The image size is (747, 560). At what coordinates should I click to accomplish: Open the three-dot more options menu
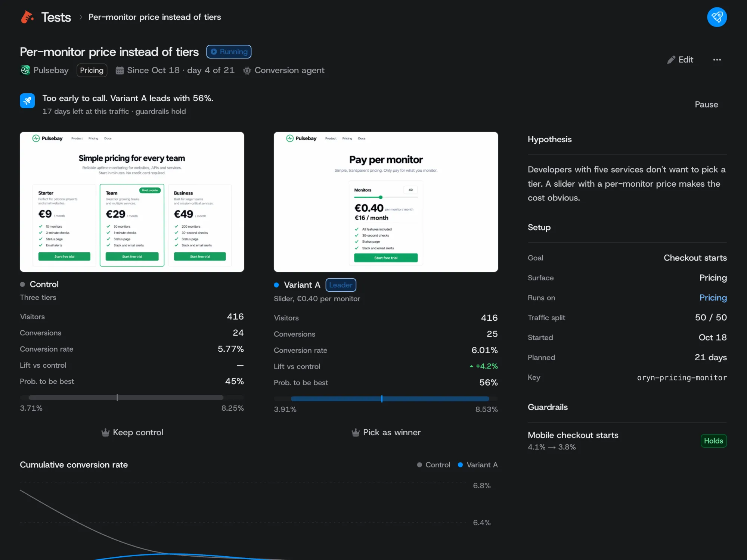[717, 60]
